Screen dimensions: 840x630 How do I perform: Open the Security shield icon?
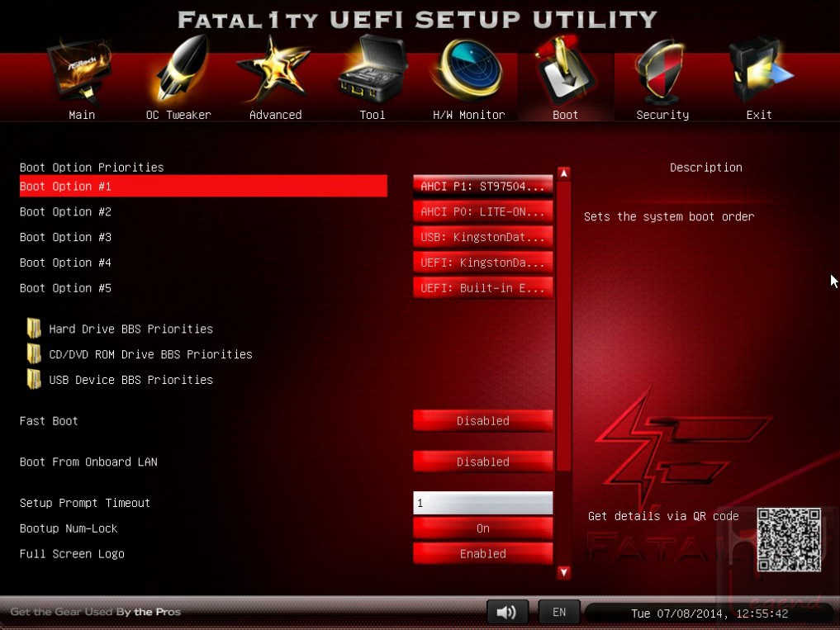(x=662, y=73)
